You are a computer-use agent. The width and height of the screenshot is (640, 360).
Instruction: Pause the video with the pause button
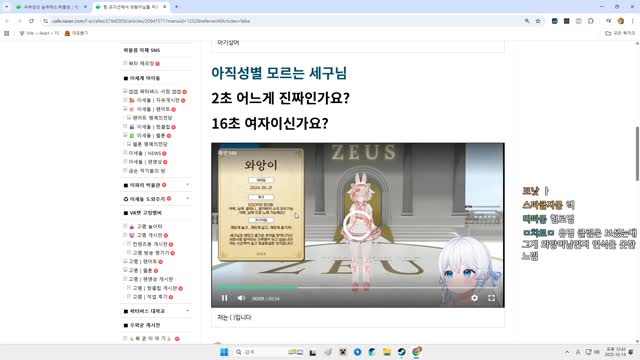(224, 298)
